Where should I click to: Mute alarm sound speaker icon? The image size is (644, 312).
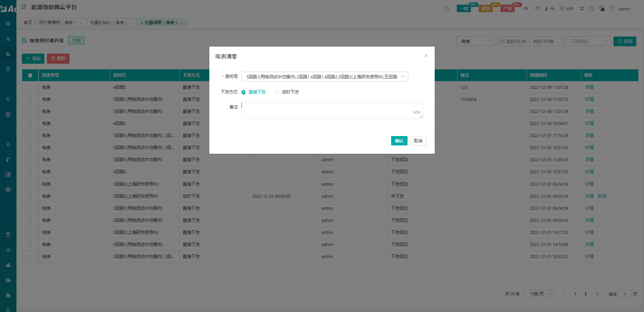coord(526,8)
